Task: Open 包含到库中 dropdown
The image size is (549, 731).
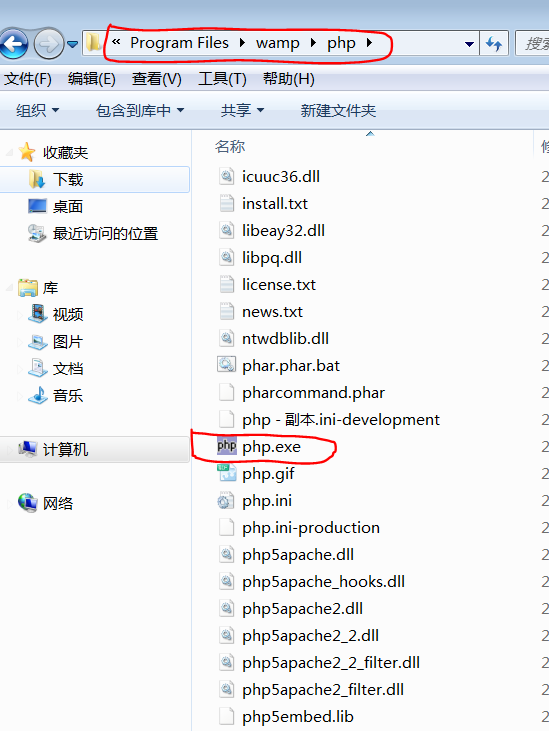Action: [140, 110]
